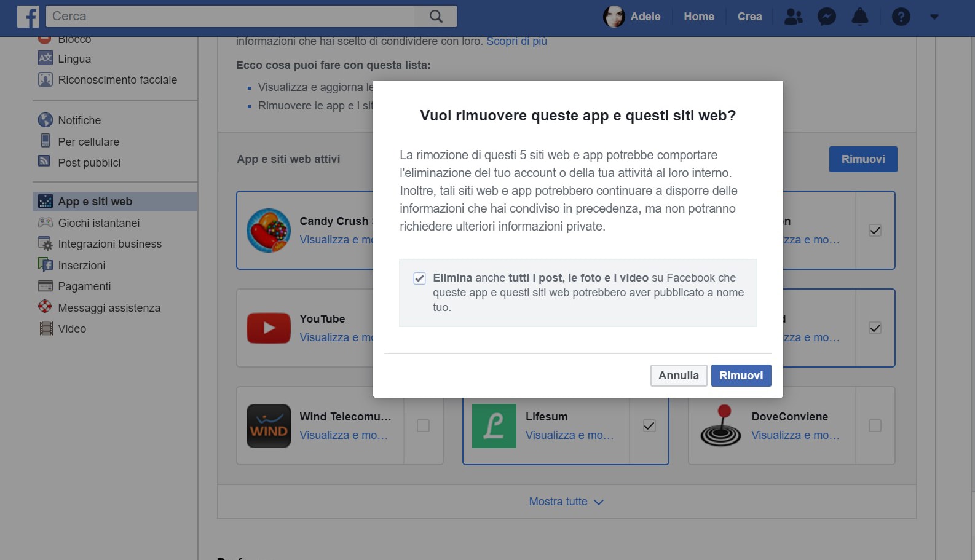Viewport: 975px width, 560px height.
Task: Open Visualizza e modifica for Wind
Action: click(x=344, y=435)
